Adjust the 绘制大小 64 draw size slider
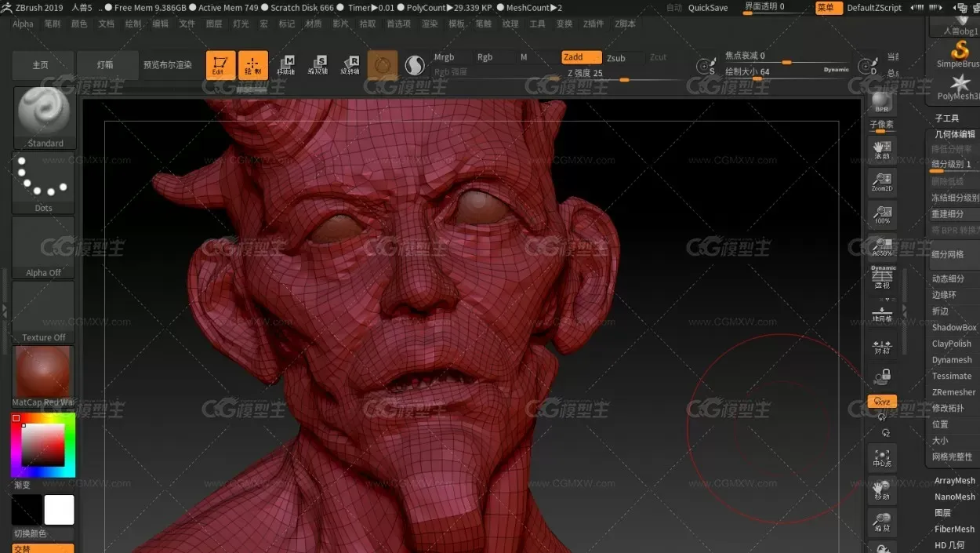 [786, 72]
